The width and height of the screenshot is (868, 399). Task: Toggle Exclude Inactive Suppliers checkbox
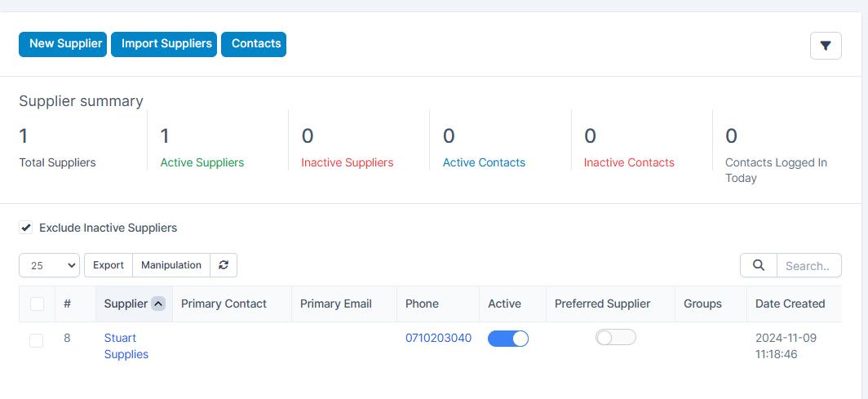pos(26,228)
